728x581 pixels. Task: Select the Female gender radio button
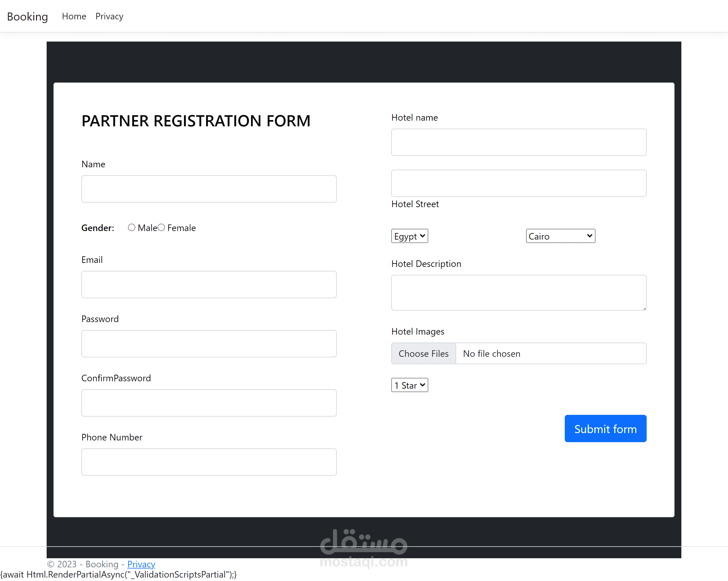[x=162, y=228]
